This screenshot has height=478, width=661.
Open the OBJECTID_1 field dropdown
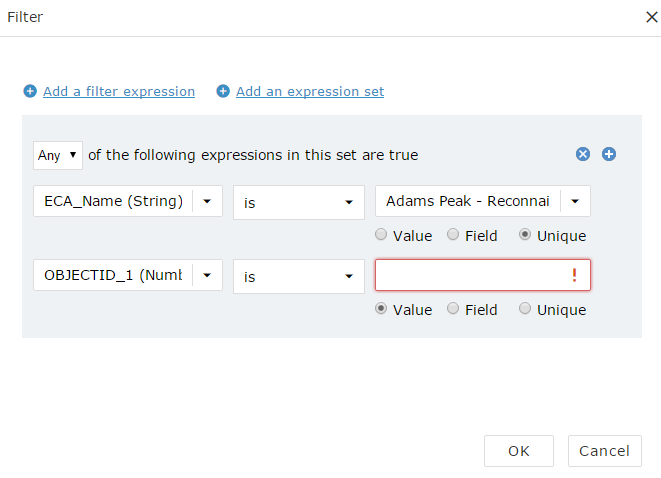click(207, 275)
